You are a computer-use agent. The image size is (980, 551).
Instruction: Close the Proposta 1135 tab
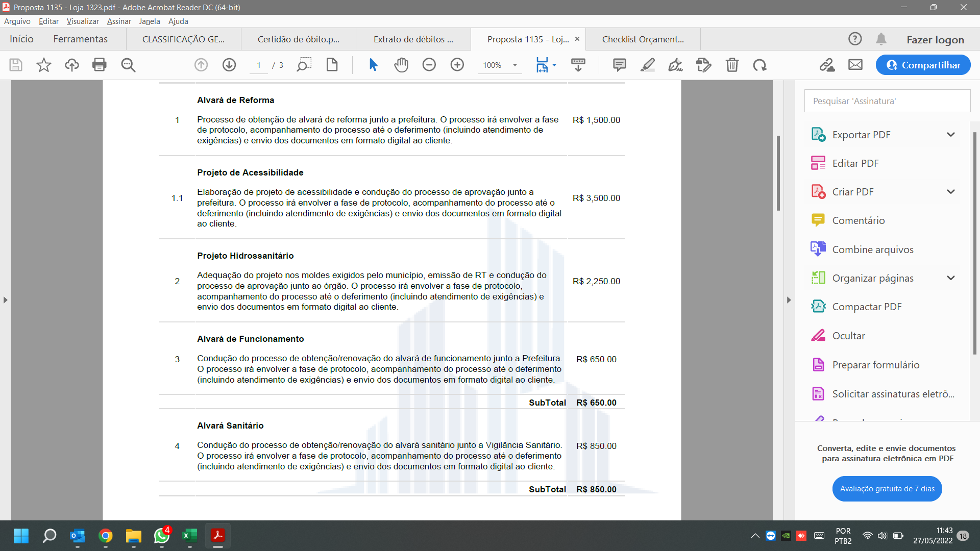[577, 39]
